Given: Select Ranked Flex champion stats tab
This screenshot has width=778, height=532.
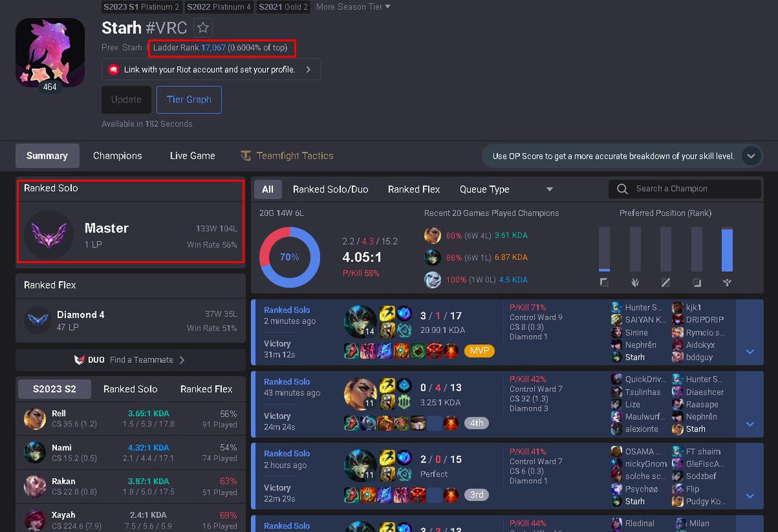Looking at the screenshot, I should coord(206,389).
